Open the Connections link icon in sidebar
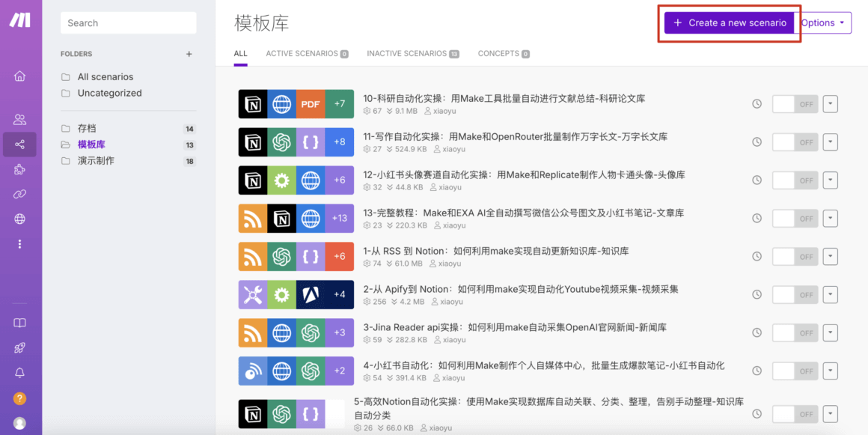This screenshot has width=868, height=435. (x=19, y=195)
